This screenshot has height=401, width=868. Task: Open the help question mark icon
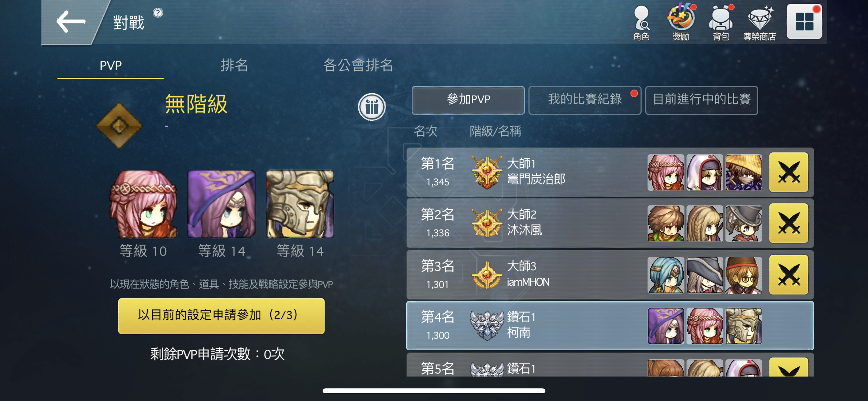click(158, 13)
